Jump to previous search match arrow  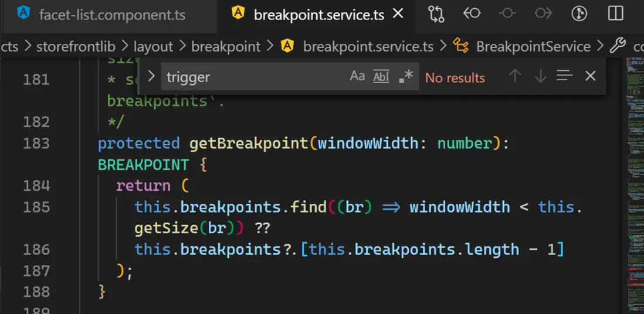click(x=515, y=76)
